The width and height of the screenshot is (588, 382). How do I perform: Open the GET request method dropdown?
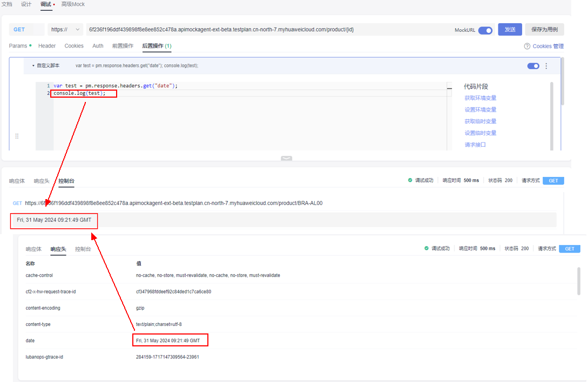point(26,30)
